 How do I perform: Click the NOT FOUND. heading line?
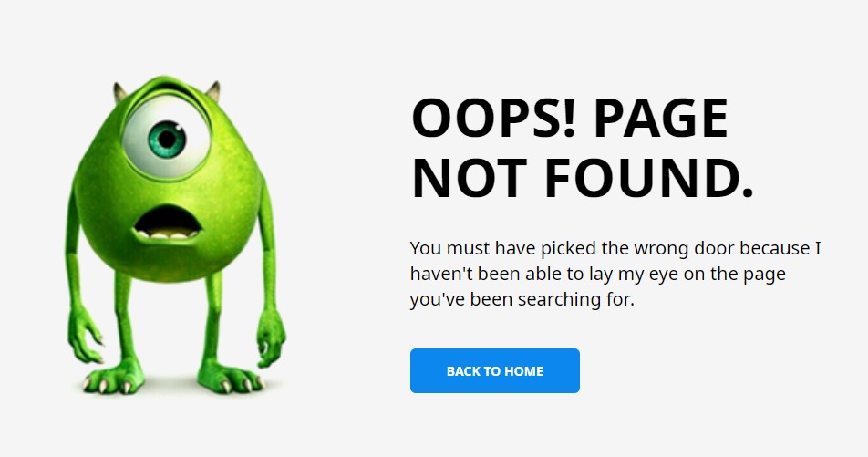tap(583, 179)
